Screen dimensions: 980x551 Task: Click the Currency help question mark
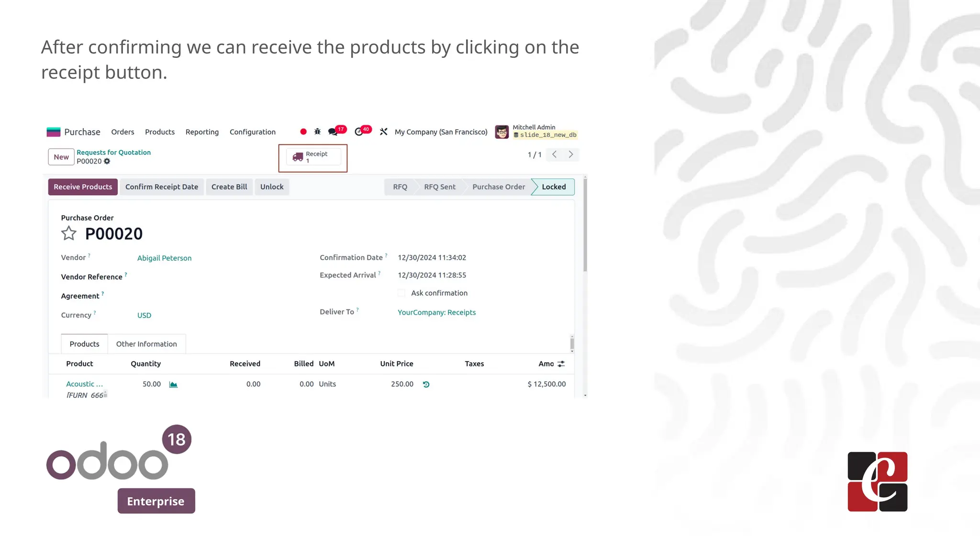(95, 313)
